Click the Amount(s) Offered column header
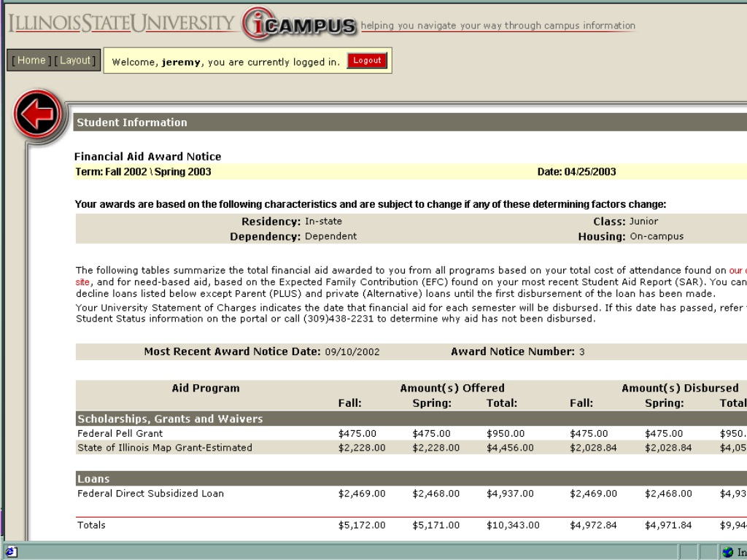 (452, 388)
